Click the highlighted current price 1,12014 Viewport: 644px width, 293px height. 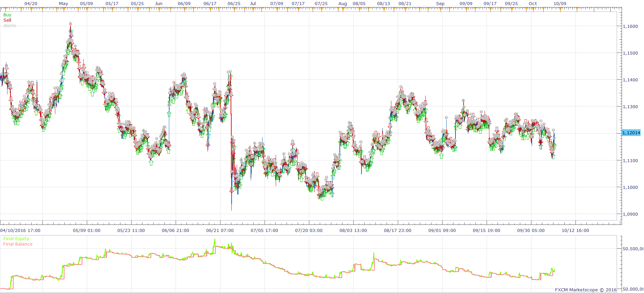coord(631,133)
